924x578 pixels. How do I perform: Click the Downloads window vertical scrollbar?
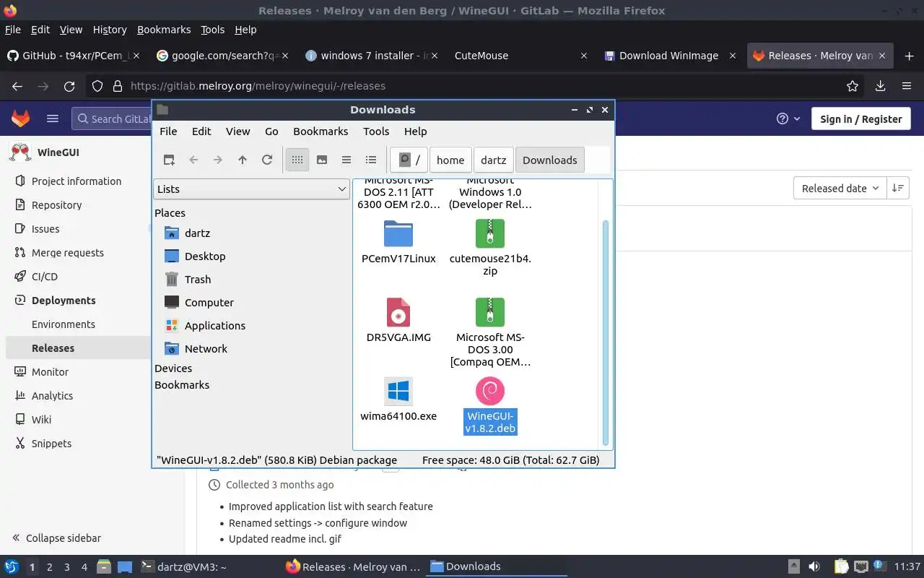coord(605,332)
